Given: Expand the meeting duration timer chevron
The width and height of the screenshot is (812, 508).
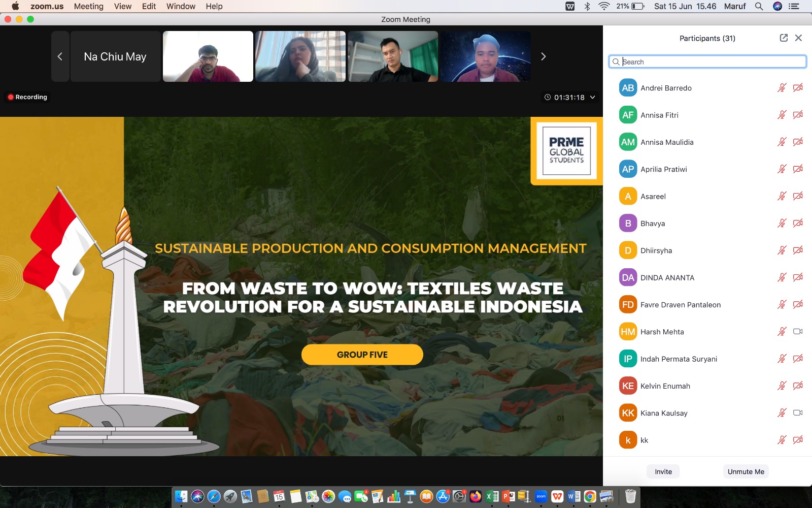Looking at the screenshot, I should (592, 97).
